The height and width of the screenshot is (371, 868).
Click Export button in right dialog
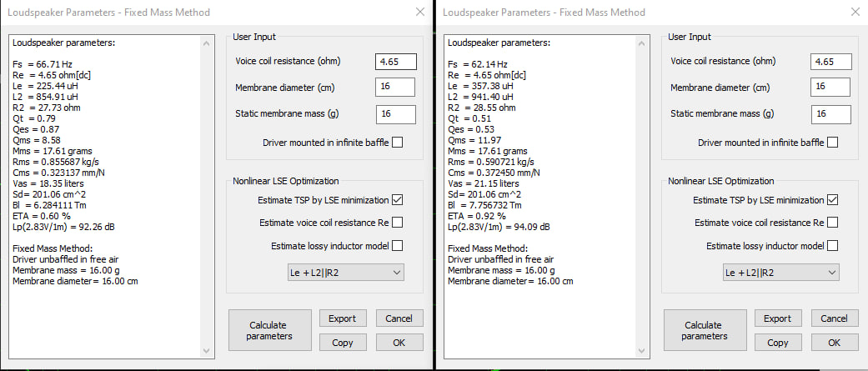[778, 318]
